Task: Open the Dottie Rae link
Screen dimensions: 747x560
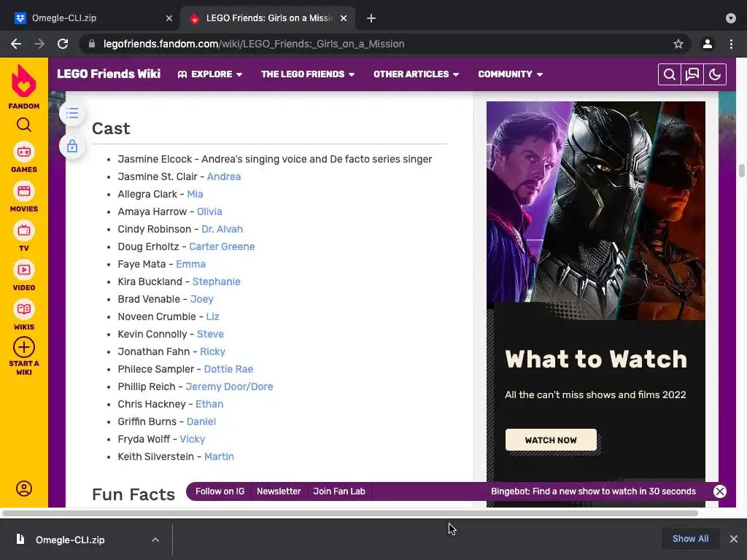Action: coord(228,369)
